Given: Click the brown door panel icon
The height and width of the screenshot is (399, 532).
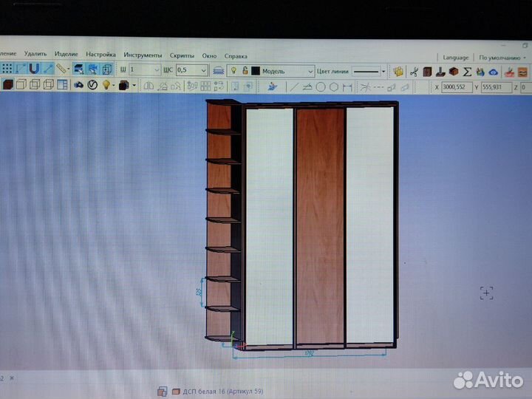Looking at the screenshot, I should (427, 72).
